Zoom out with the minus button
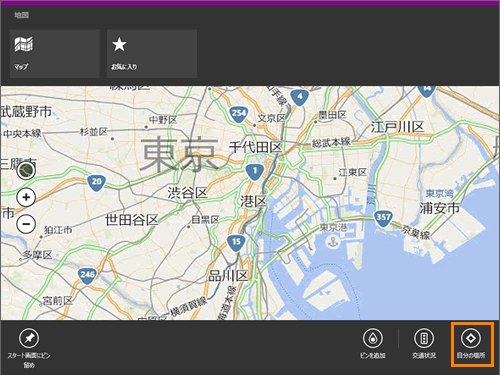 [26, 224]
